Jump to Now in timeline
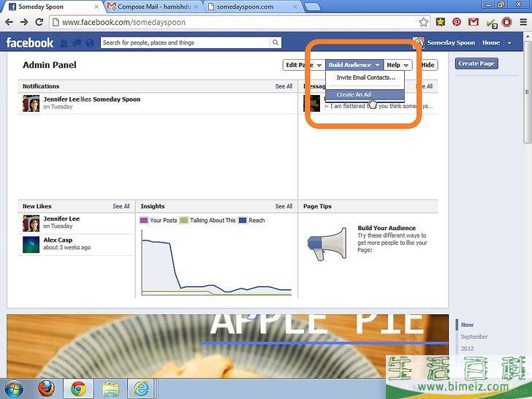The width and height of the screenshot is (532, 399). pos(467,324)
